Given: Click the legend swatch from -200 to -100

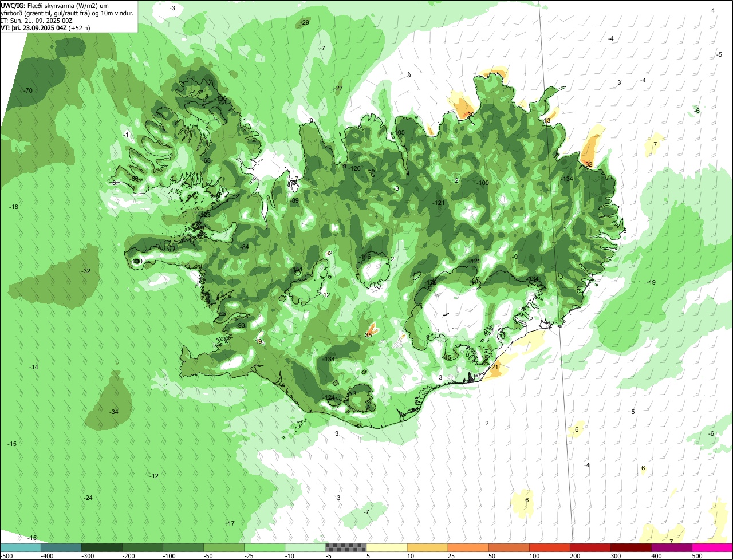Looking at the screenshot, I should click(x=143, y=547).
